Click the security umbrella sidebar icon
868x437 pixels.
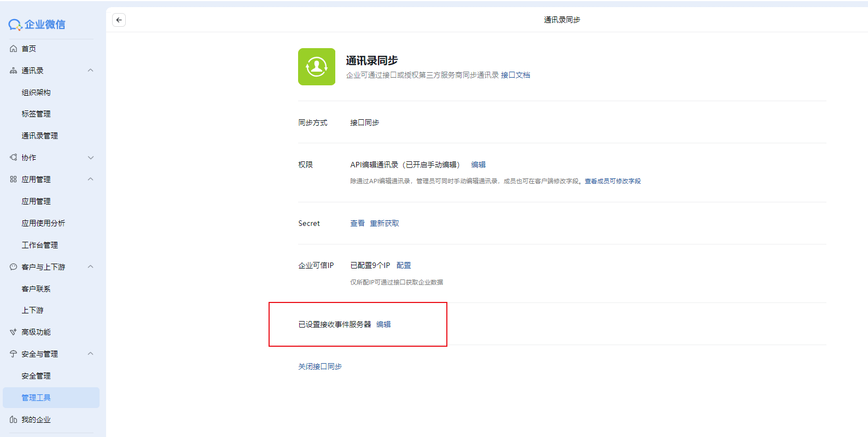pyautogui.click(x=14, y=354)
